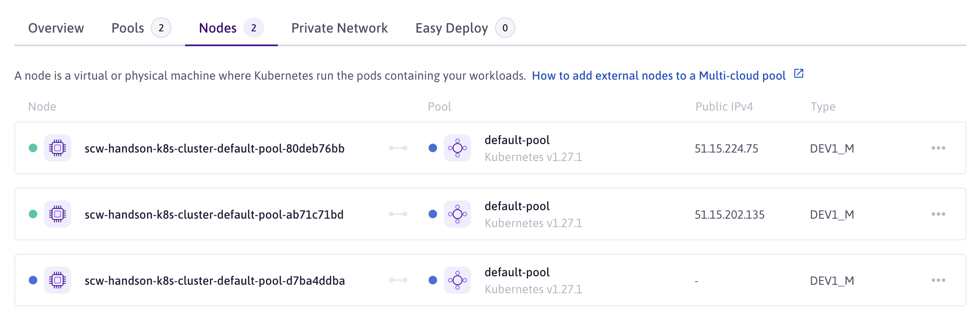Image resolution: width=980 pixels, height=328 pixels.
Task: Click pool icon in second node row
Action: coord(457,214)
